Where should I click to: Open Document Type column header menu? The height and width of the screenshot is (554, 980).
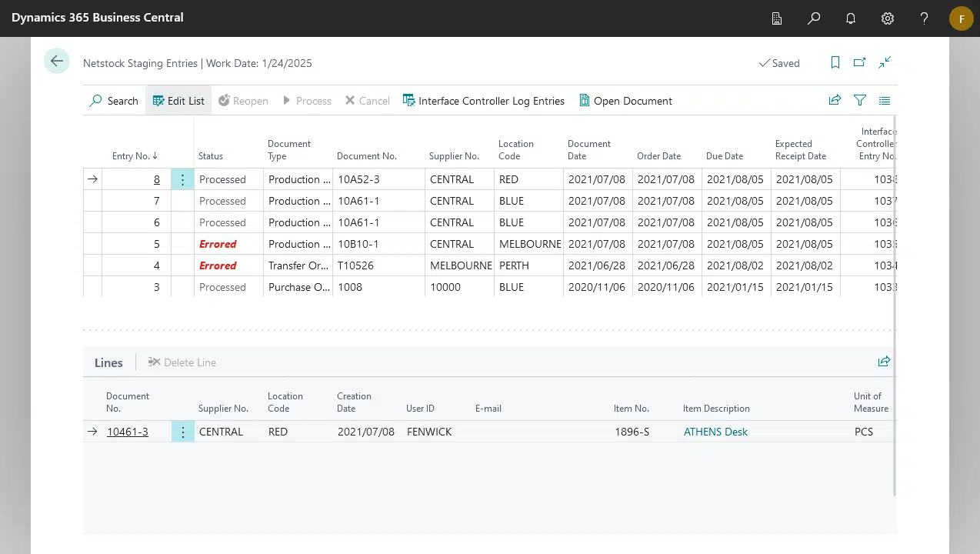[x=289, y=150]
